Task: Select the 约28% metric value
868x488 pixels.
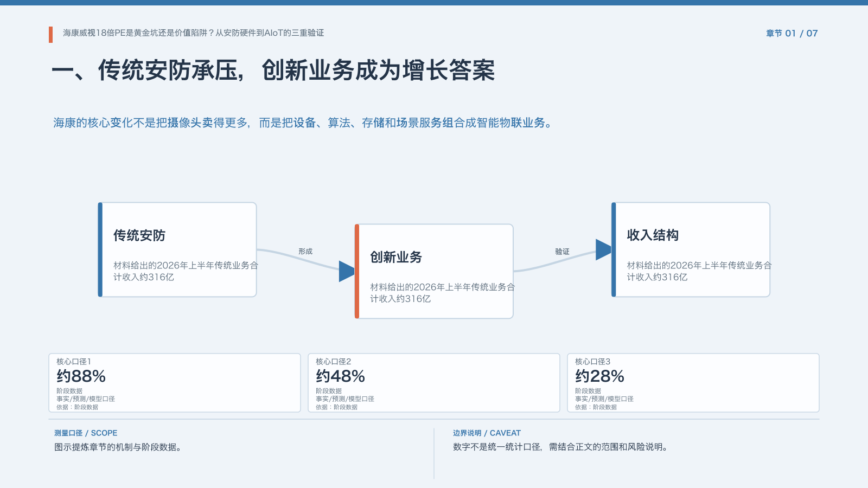Action: (599, 376)
